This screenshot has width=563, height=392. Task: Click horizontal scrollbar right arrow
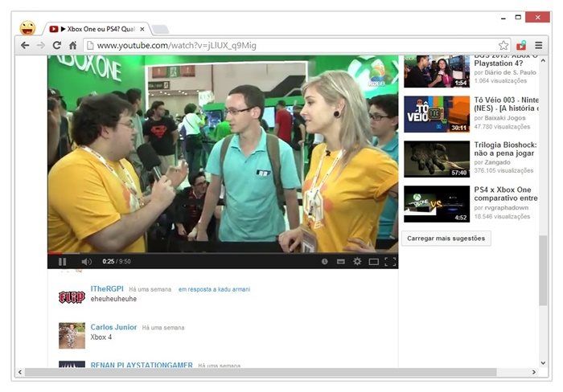click(534, 372)
